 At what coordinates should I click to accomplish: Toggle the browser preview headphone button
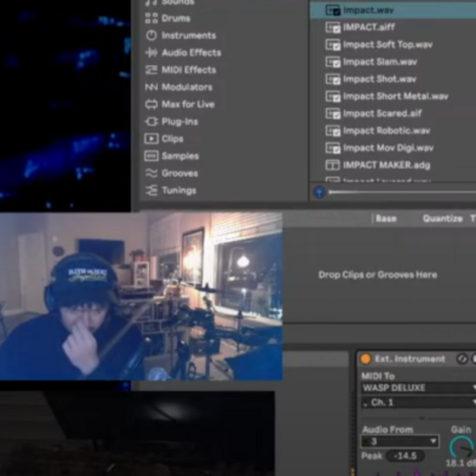click(320, 192)
